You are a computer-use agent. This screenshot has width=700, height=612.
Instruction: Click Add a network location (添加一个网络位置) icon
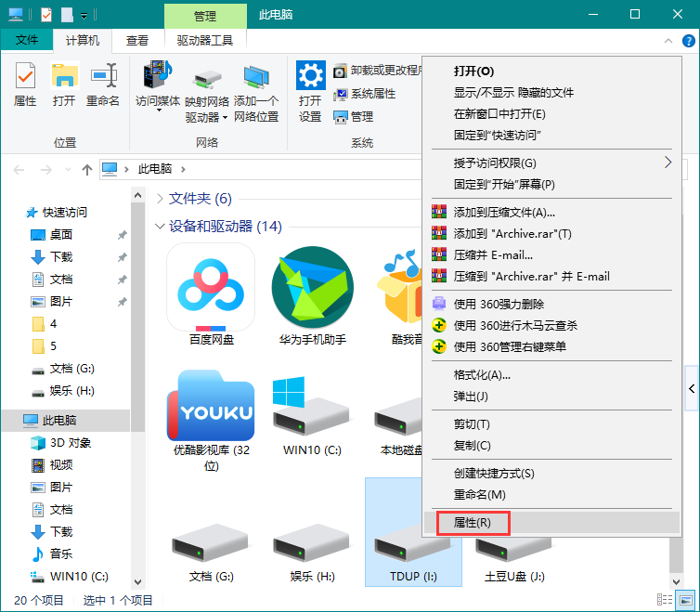click(256, 94)
